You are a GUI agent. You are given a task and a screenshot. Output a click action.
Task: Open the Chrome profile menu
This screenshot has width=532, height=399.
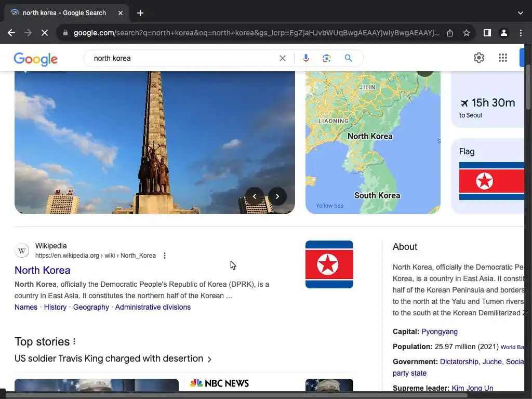click(x=504, y=33)
